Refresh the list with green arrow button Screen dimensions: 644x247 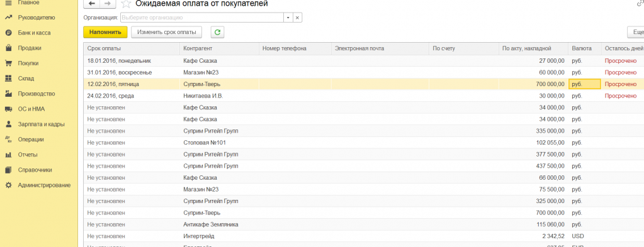[x=217, y=32]
